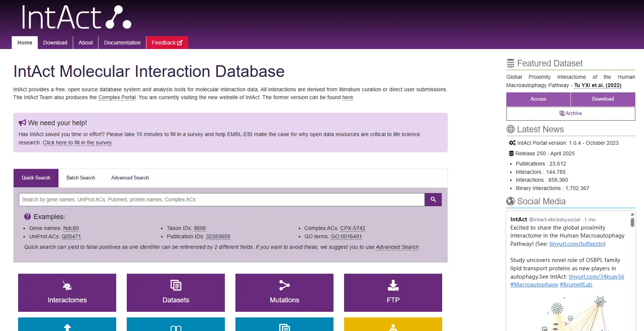This screenshot has height=331, width=644.
Task: Switch to the Advanced Search tab
Action: pyautogui.click(x=130, y=178)
